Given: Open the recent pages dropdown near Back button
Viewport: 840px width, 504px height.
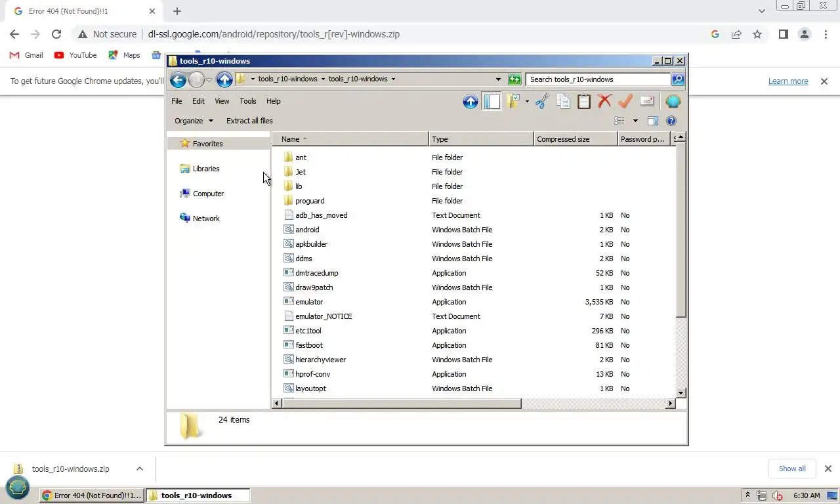Looking at the screenshot, I should click(209, 79).
